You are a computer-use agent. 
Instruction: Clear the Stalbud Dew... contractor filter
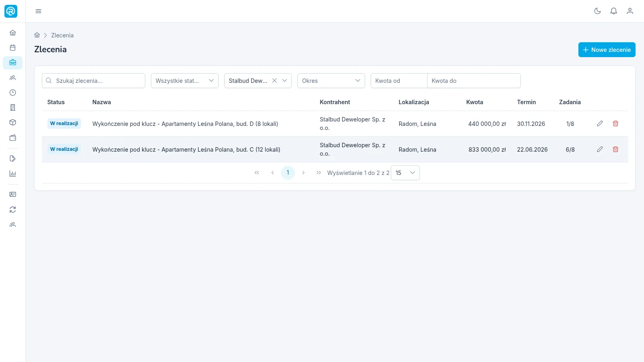(x=274, y=80)
